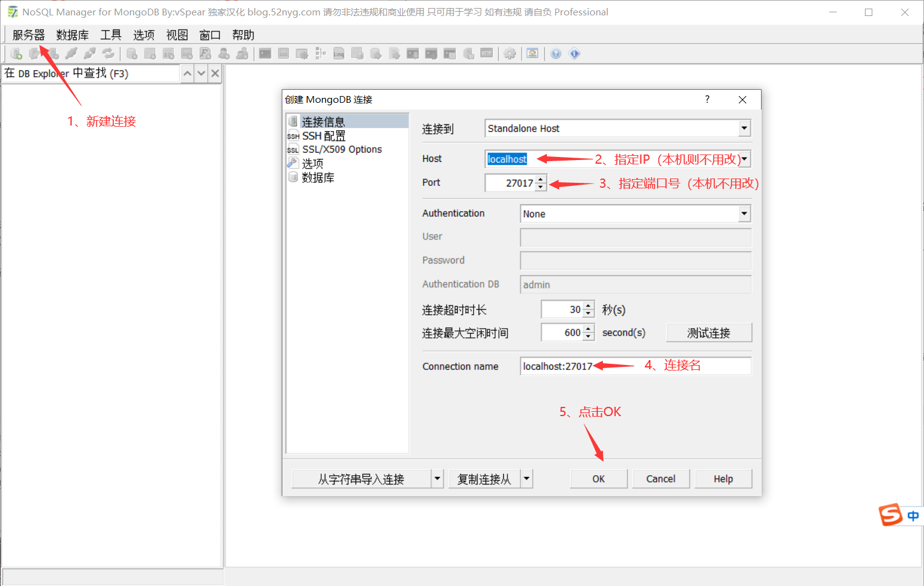Decrease 连接最大空闲时间 with down arrow

point(589,337)
